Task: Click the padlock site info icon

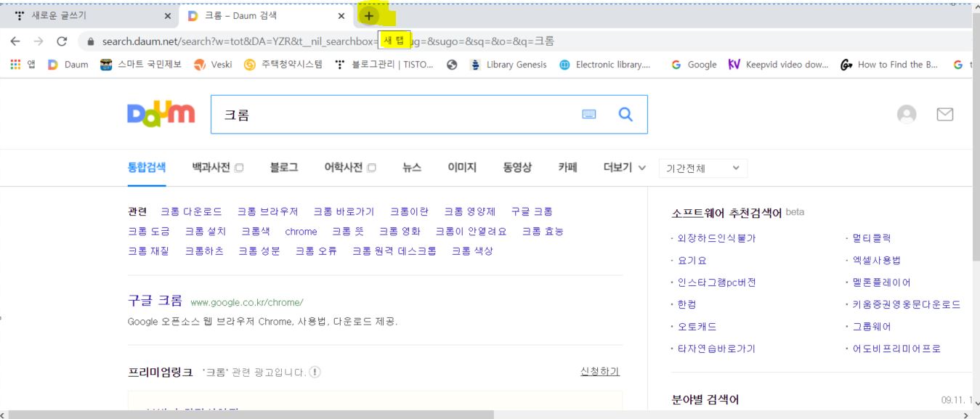Action: coord(91,41)
